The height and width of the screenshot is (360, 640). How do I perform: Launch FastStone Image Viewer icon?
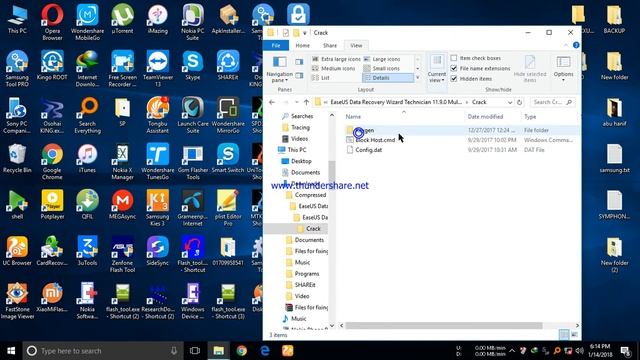17,300
